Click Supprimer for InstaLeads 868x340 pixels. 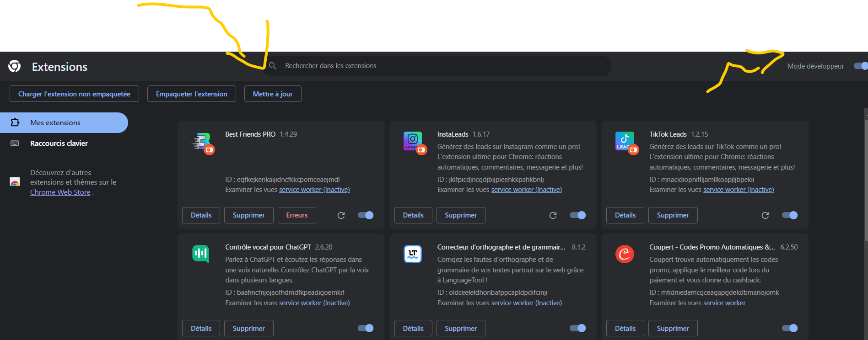pyautogui.click(x=461, y=215)
